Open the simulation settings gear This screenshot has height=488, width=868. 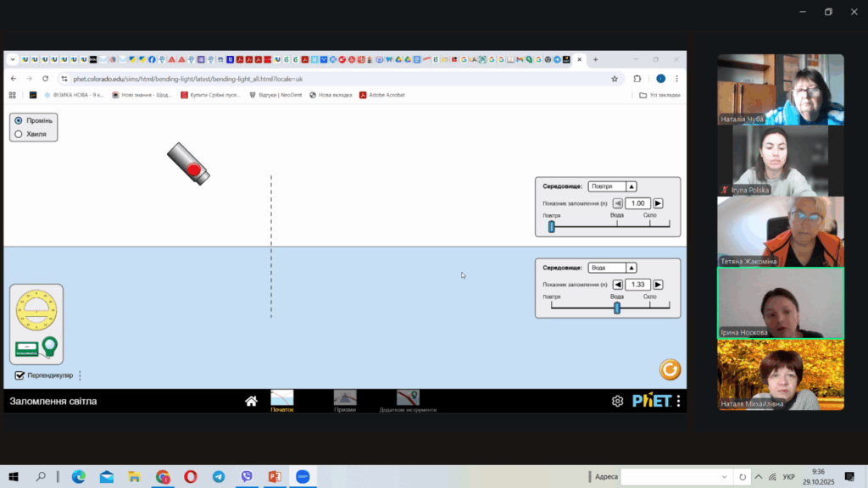[617, 401]
